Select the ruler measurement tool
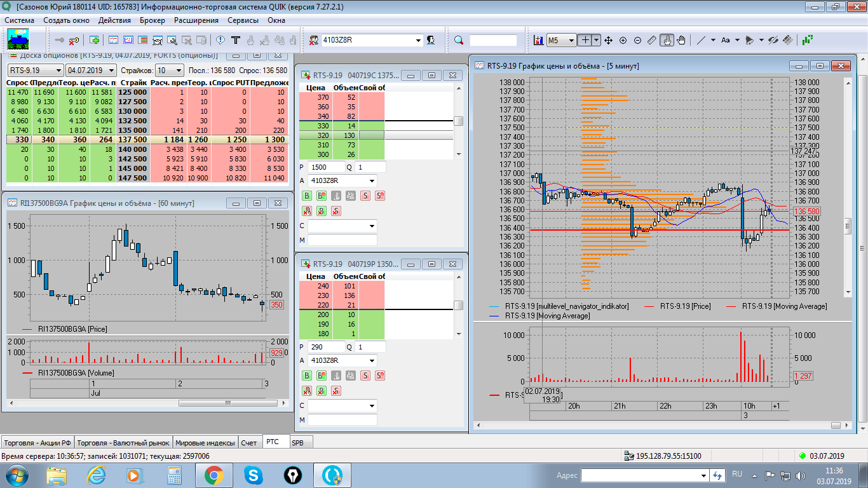The image size is (868, 488). [x=652, y=40]
